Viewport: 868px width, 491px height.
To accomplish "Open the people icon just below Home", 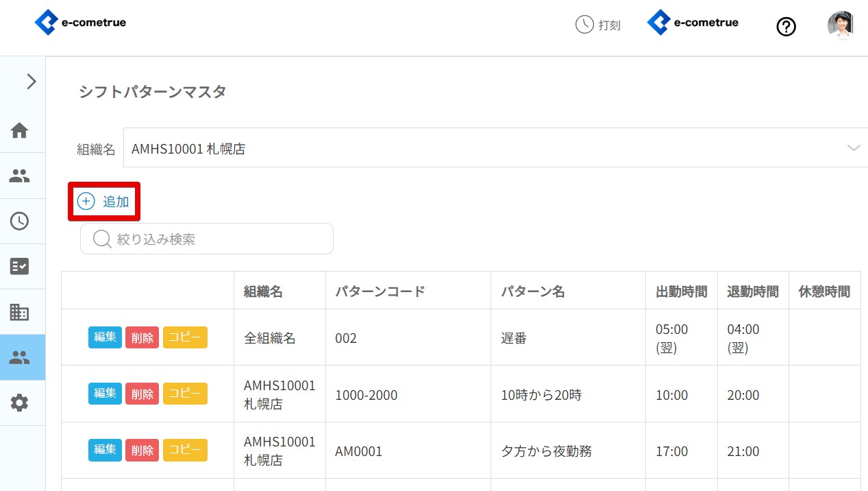I will click(20, 176).
